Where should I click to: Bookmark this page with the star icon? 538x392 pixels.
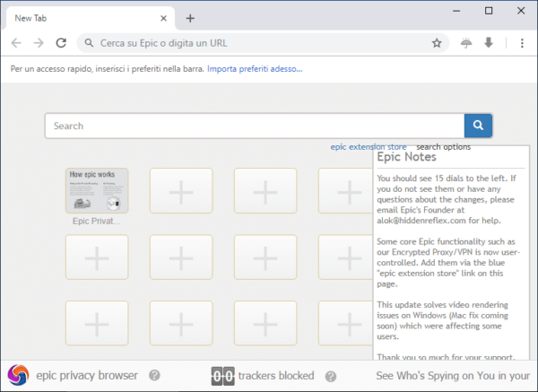437,43
